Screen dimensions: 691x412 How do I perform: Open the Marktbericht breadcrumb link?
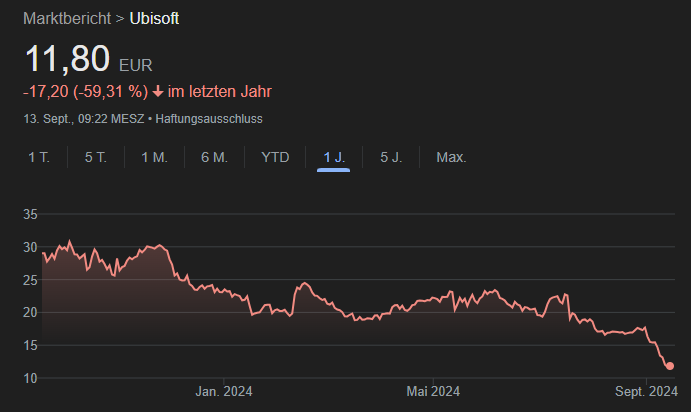click(x=67, y=19)
